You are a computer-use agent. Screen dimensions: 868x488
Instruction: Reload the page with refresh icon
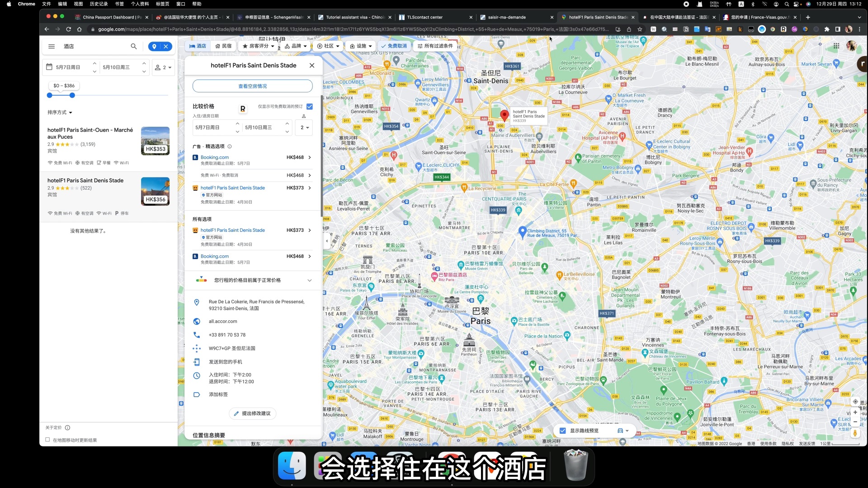click(68, 29)
